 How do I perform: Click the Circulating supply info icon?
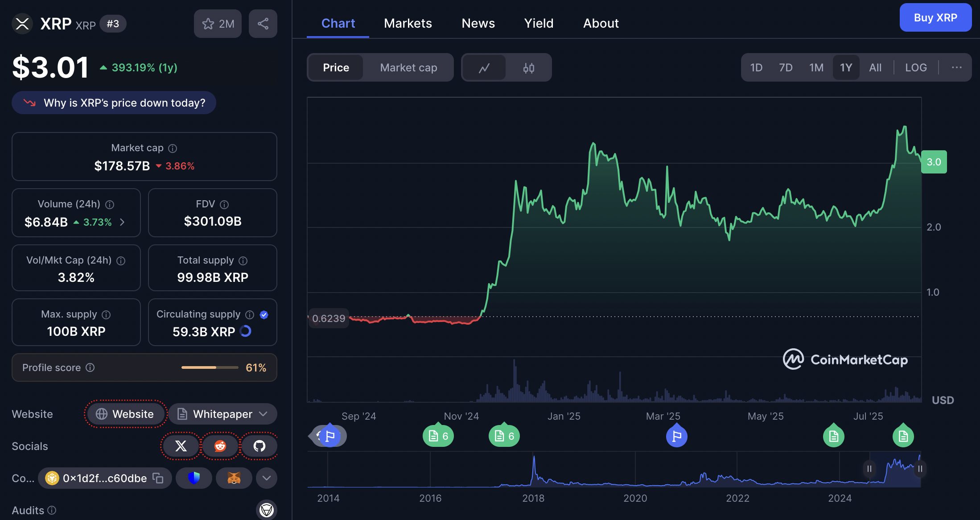[250, 314]
